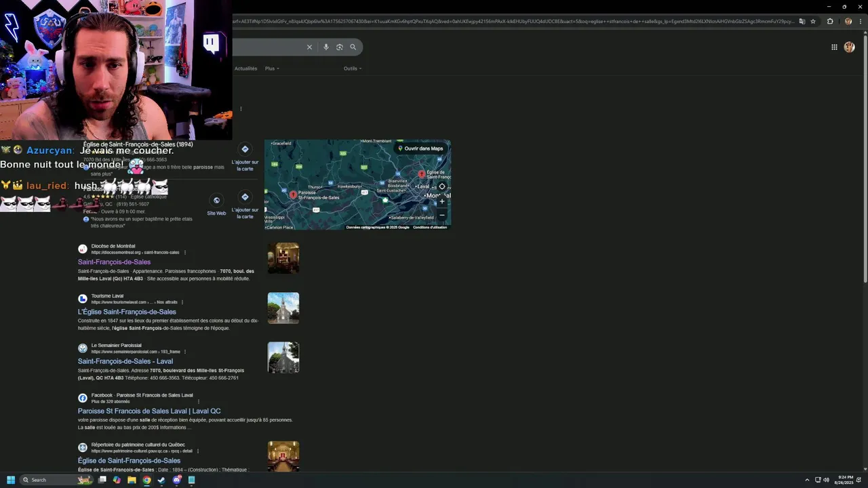Center the map on my location
The height and width of the screenshot is (488, 868).
[x=442, y=186]
